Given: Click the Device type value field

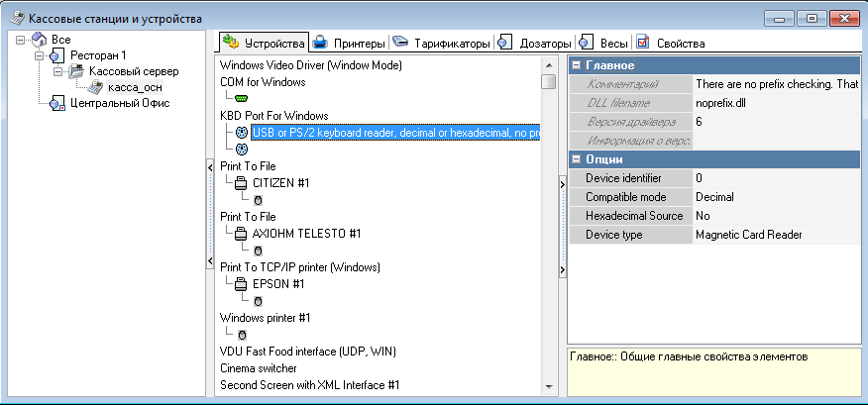Looking at the screenshot, I should [748, 235].
